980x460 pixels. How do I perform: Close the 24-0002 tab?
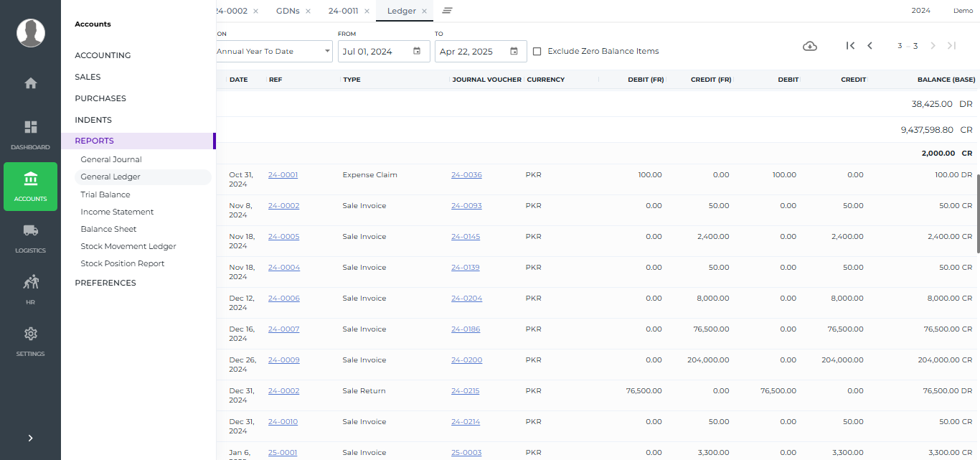click(x=256, y=11)
